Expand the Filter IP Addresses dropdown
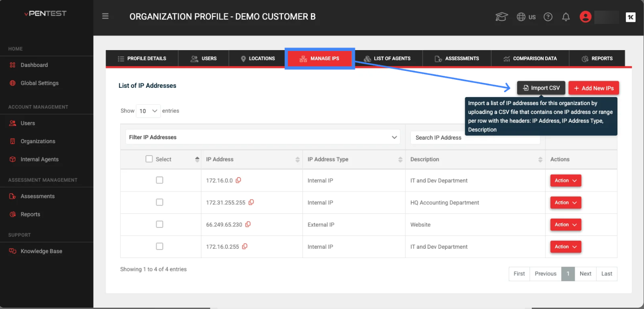The height and width of the screenshot is (309, 644). (263, 137)
